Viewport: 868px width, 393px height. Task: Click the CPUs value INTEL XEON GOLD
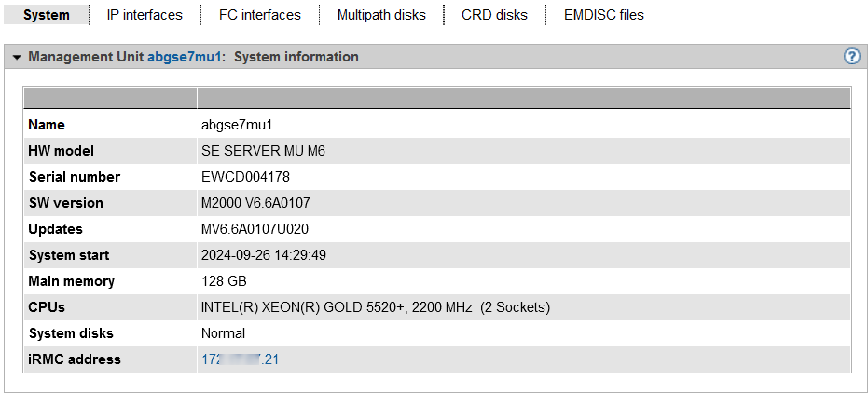(x=375, y=307)
